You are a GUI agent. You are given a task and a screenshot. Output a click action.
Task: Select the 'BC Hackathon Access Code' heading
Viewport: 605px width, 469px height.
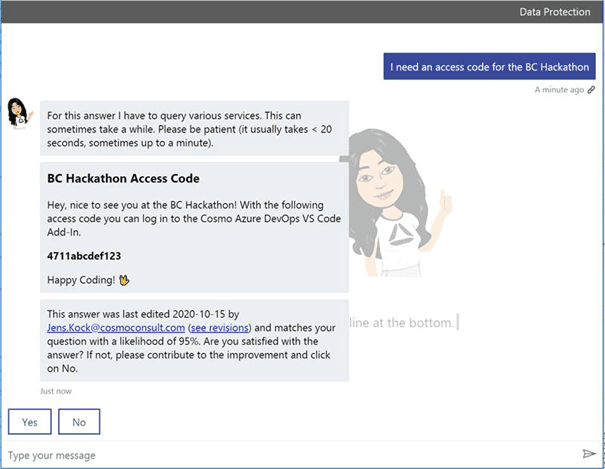click(x=123, y=179)
